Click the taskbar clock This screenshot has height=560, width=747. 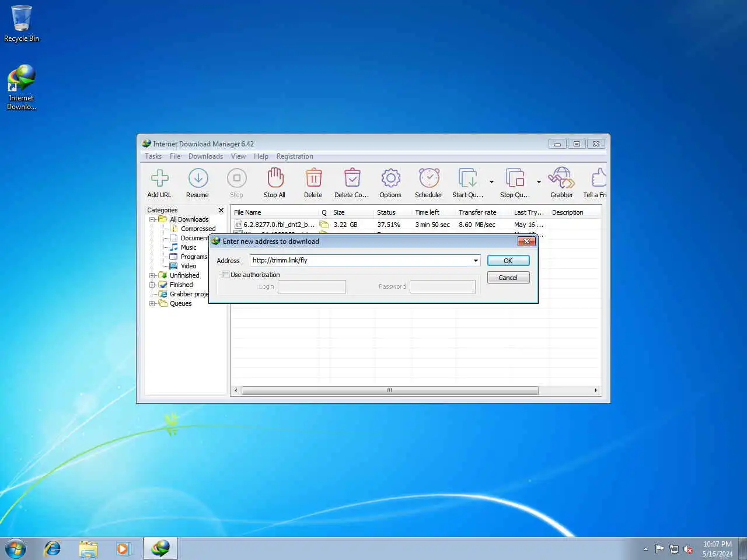click(717, 549)
